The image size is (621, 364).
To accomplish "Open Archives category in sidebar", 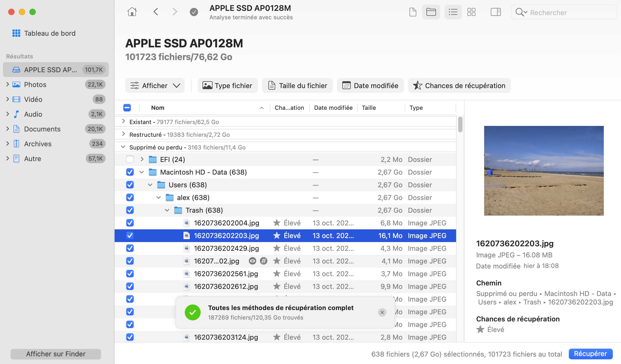I will tap(56, 144).
